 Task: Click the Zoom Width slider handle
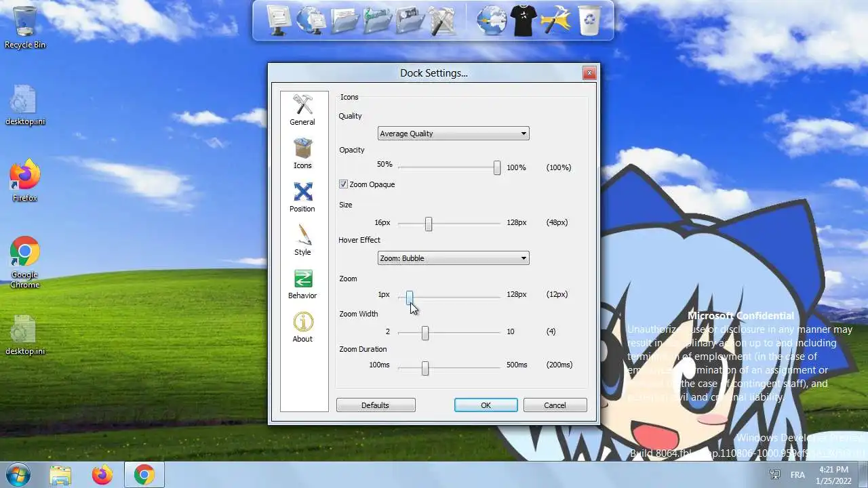pyautogui.click(x=425, y=333)
